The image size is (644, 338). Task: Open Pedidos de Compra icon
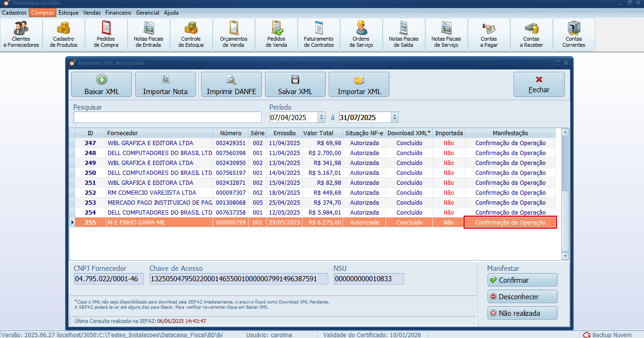[106, 35]
